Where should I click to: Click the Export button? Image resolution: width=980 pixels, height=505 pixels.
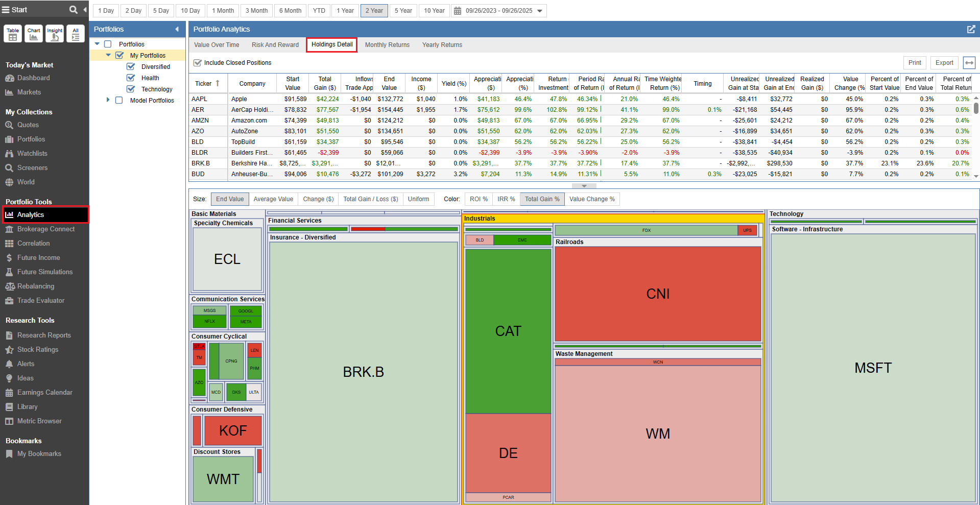coord(944,63)
